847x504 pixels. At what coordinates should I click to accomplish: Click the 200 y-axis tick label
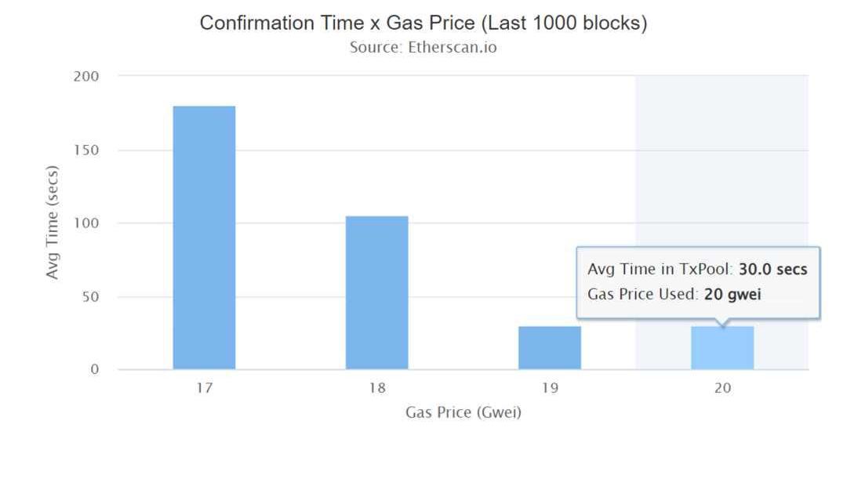point(87,76)
